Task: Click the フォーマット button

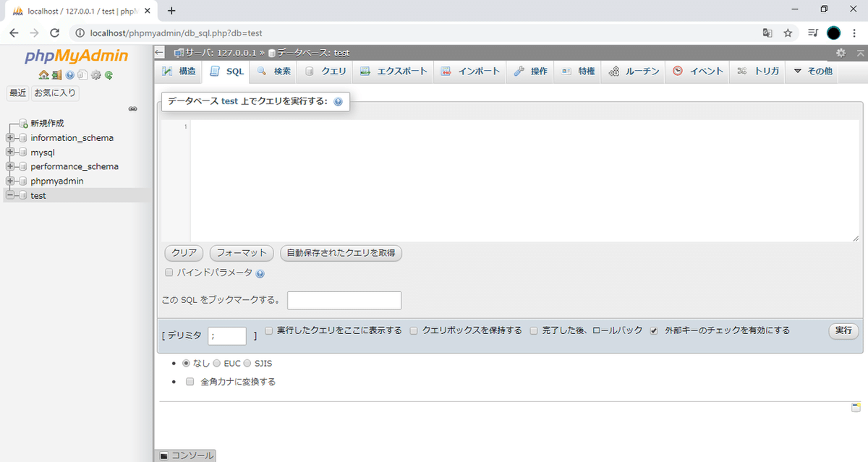Action: [x=242, y=253]
